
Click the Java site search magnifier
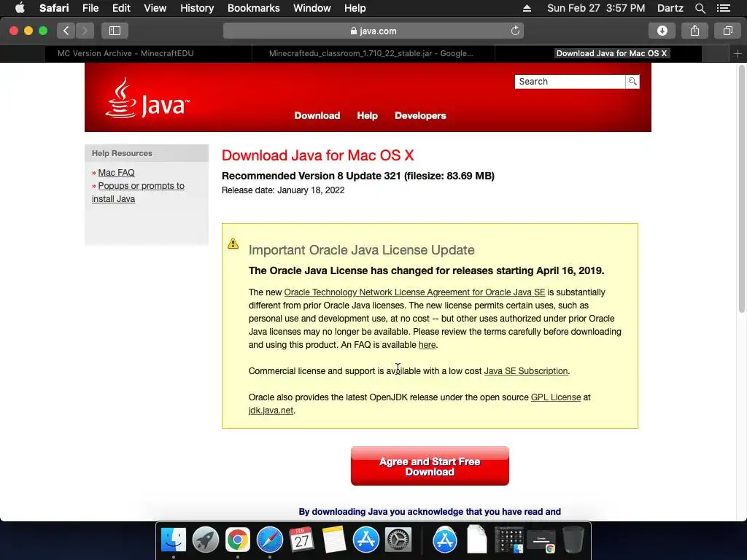632,82
